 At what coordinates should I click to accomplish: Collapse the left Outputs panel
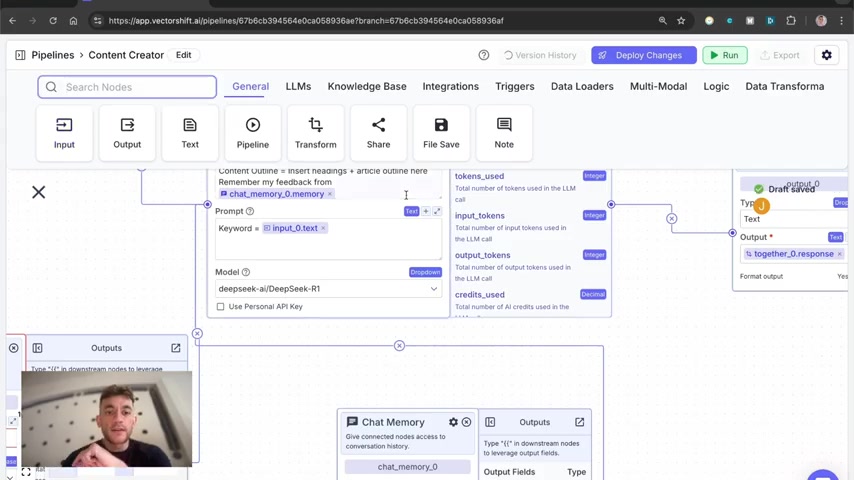tap(38, 348)
